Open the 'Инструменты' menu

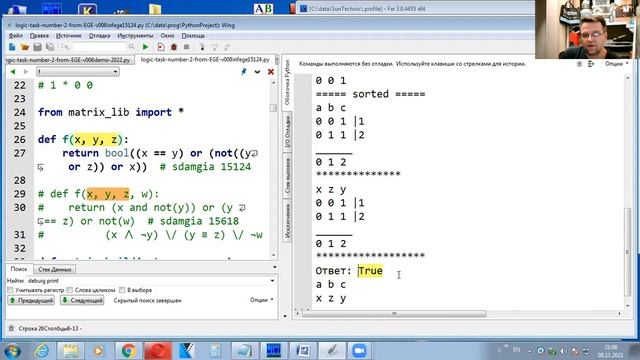click(135, 36)
